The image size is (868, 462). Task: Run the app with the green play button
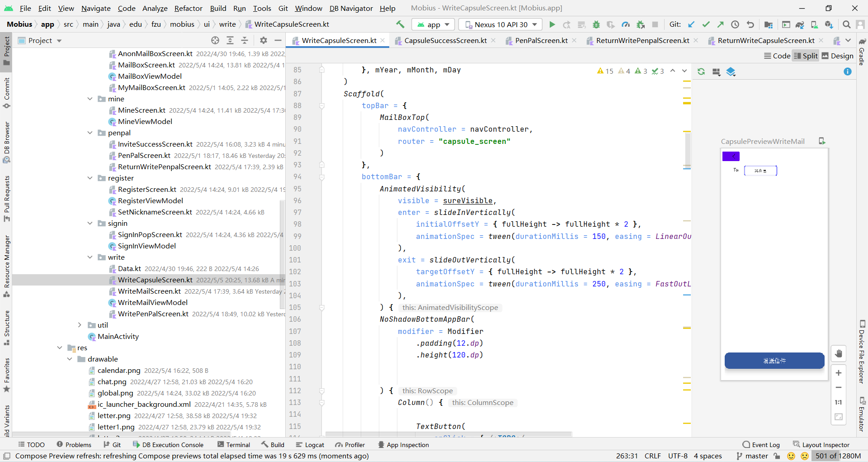pos(552,24)
